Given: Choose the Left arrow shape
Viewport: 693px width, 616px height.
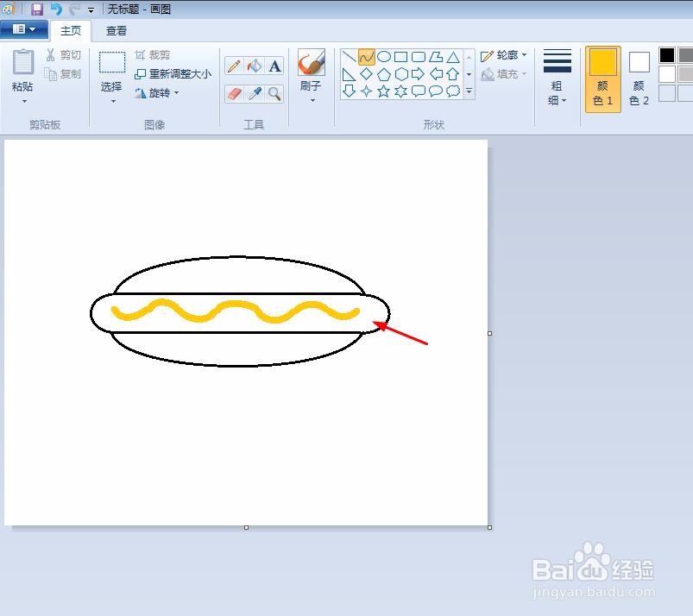Looking at the screenshot, I should (x=436, y=74).
